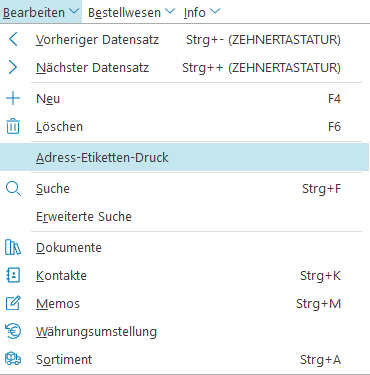Click the euro Währungsumstellung icon

coord(13,331)
